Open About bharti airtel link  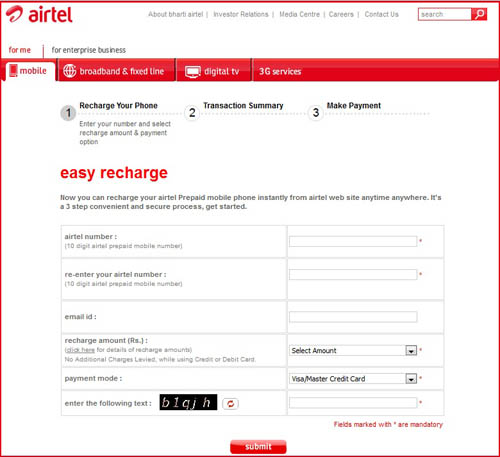pyautogui.click(x=176, y=14)
